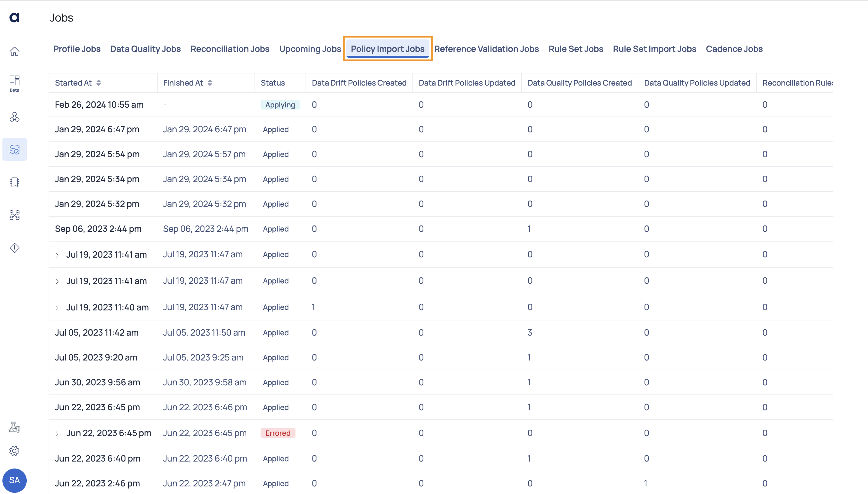Click Data Quality Policies Created header
Screen dimensions: 868x494
coord(580,83)
